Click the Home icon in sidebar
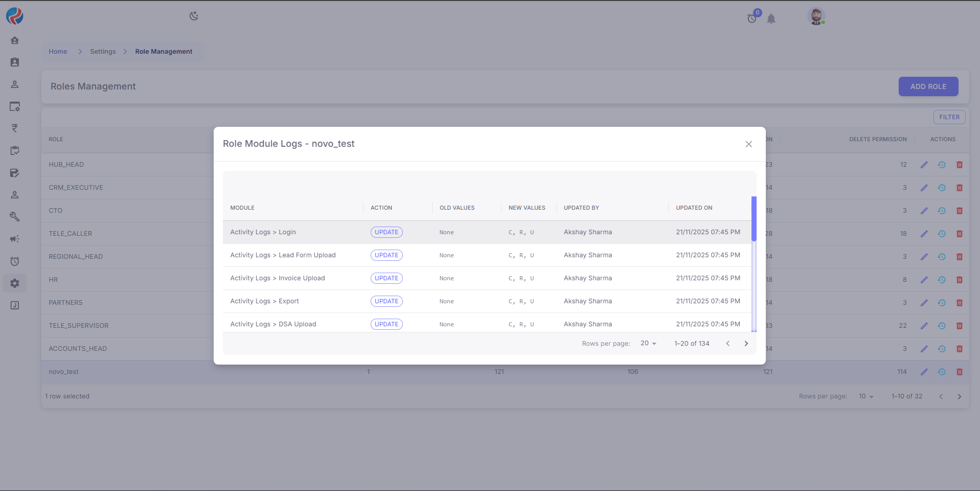Screen dimensions: 980x491 click(15, 40)
